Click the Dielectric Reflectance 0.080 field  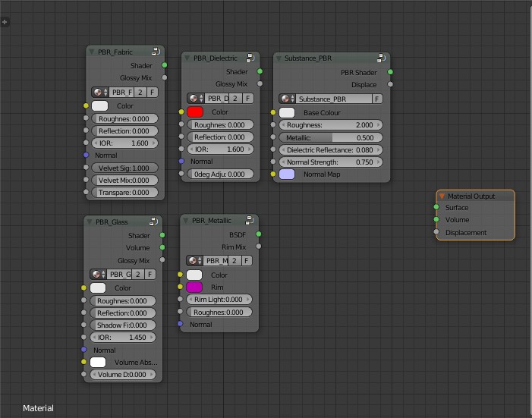click(x=331, y=150)
